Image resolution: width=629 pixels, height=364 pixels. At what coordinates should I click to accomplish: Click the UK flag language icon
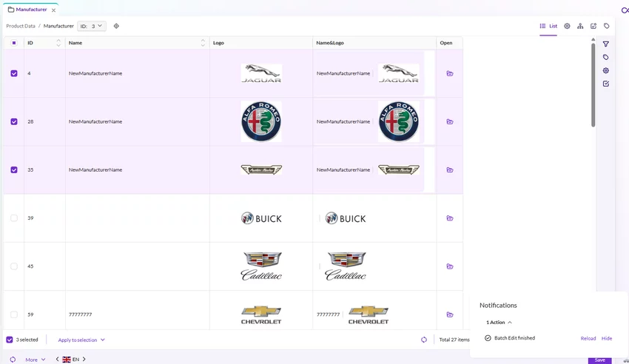pyautogui.click(x=67, y=360)
